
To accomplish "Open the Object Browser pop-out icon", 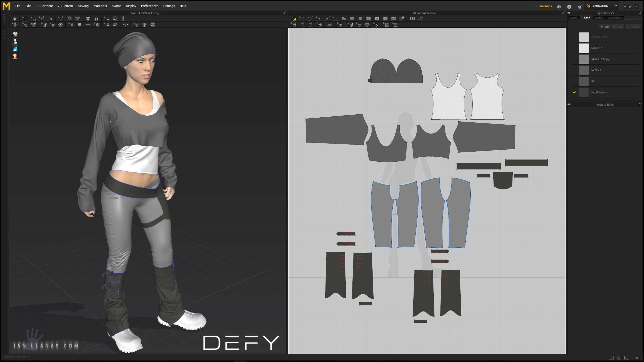I will pyautogui.click(x=640, y=13).
